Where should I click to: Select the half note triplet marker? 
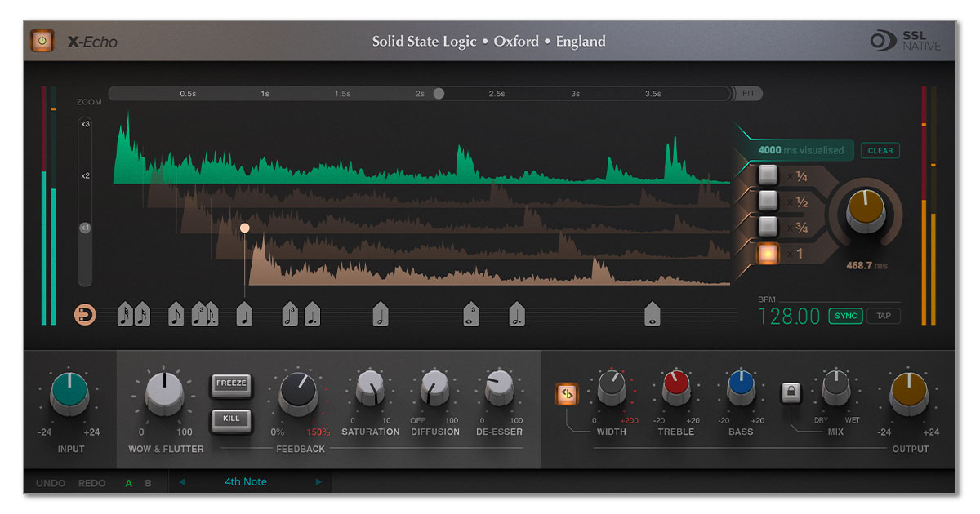point(290,314)
